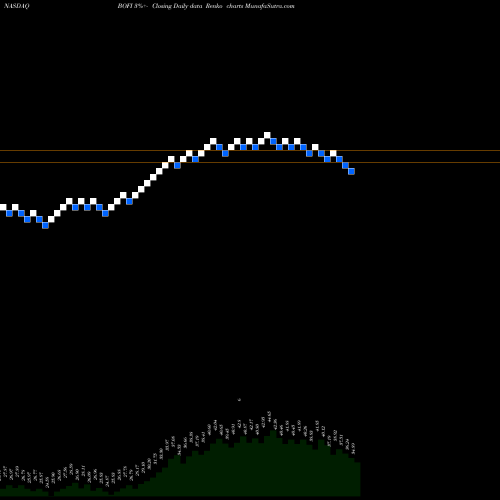Click the chart title starting with BOFI
The width and height of the screenshot is (500, 500).
point(206,6)
